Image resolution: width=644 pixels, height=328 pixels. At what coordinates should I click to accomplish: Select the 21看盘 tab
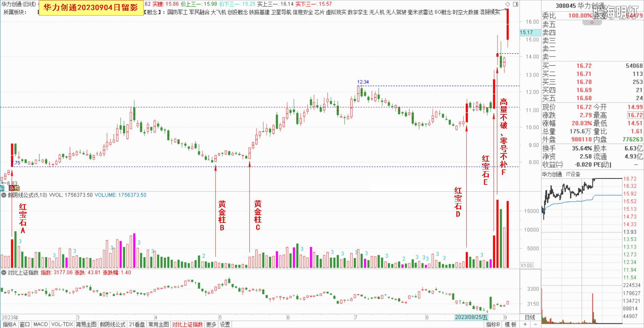[137, 325]
